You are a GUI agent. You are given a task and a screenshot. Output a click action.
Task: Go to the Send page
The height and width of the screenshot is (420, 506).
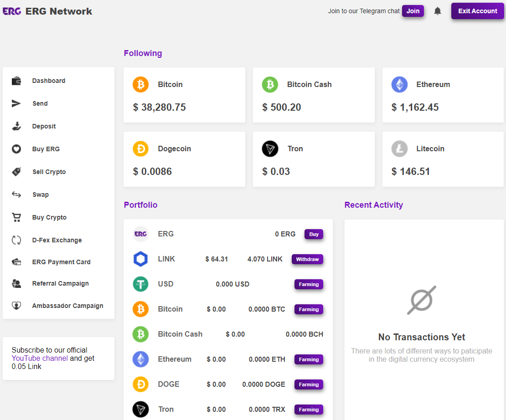click(x=40, y=103)
